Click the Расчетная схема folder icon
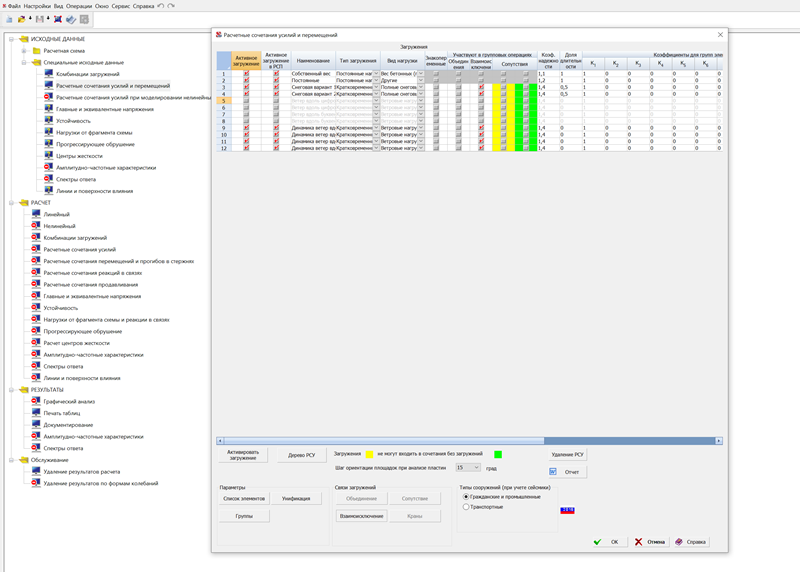The width and height of the screenshot is (800, 572). point(37,51)
